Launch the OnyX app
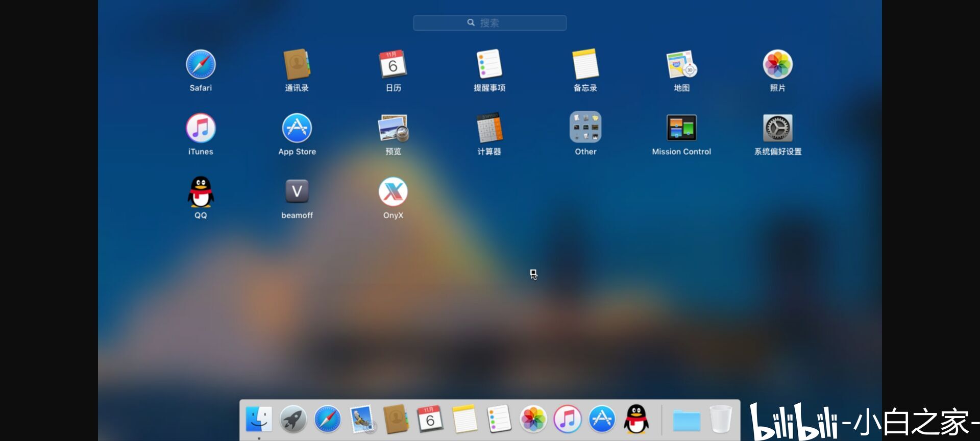This screenshot has height=441, width=980. 393,192
